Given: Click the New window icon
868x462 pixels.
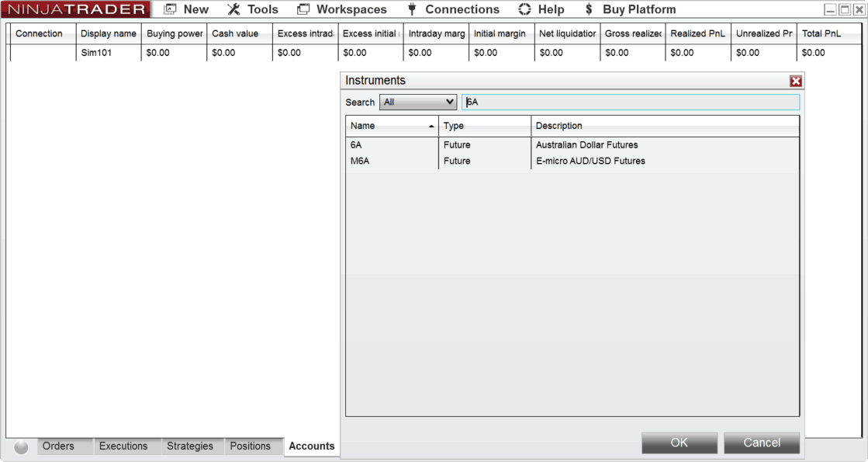Looking at the screenshot, I should point(171,9).
